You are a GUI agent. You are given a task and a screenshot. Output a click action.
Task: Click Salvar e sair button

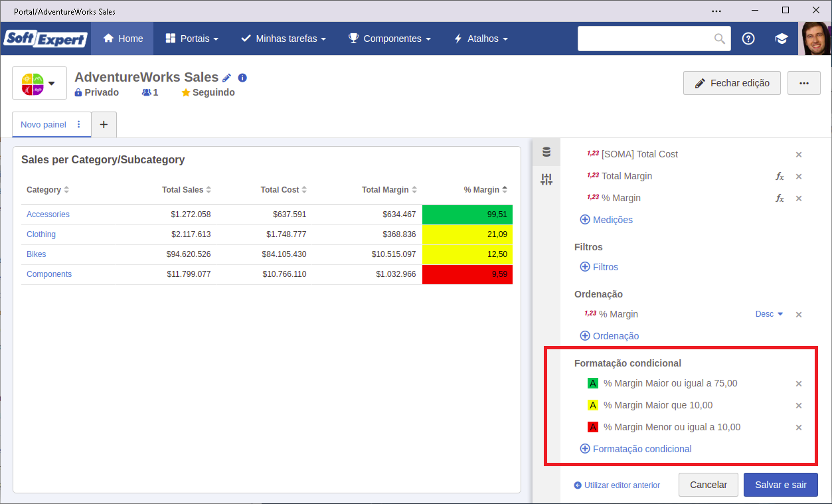781,485
